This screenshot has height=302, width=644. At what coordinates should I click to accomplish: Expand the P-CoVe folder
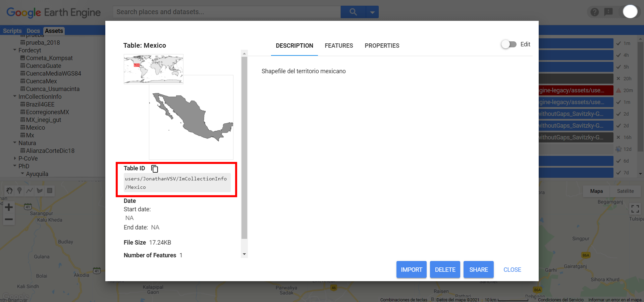click(15, 158)
